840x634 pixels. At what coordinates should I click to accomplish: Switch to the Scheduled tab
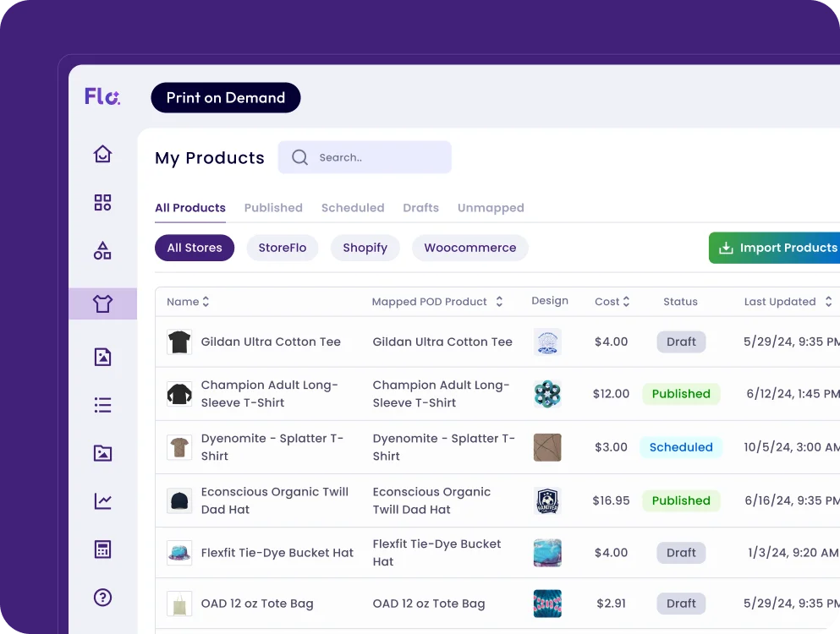click(x=353, y=208)
